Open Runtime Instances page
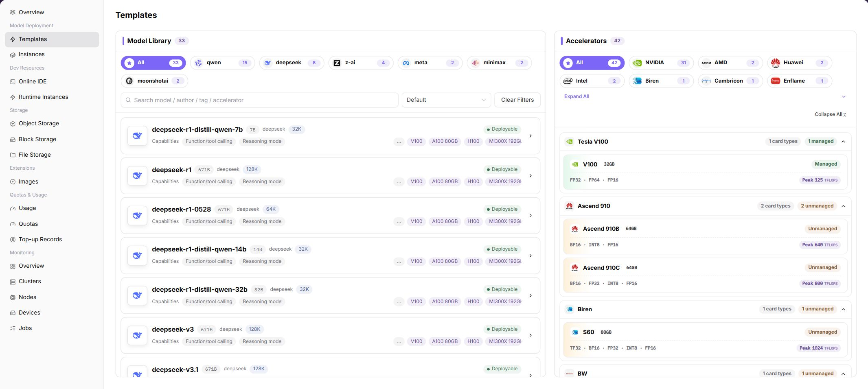This screenshot has height=389, width=868. click(x=52, y=97)
